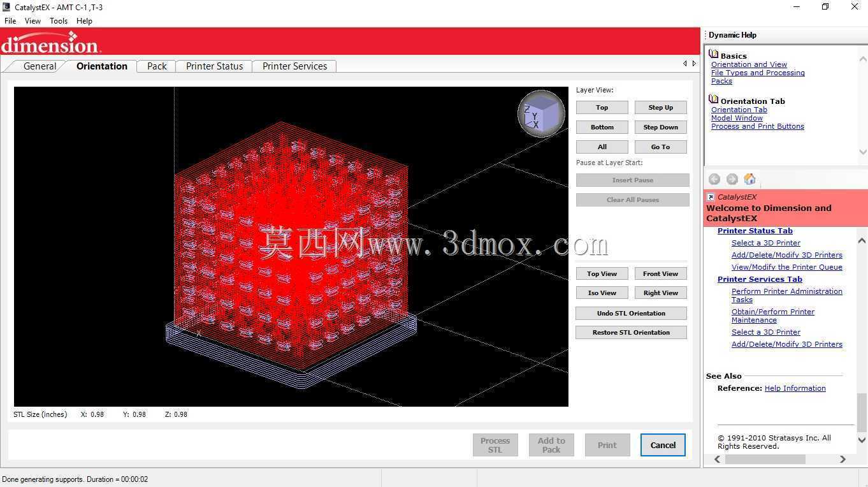Click the Orientation Tab book icon
This screenshot has width=868, height=487.
(x=714, y=100)
